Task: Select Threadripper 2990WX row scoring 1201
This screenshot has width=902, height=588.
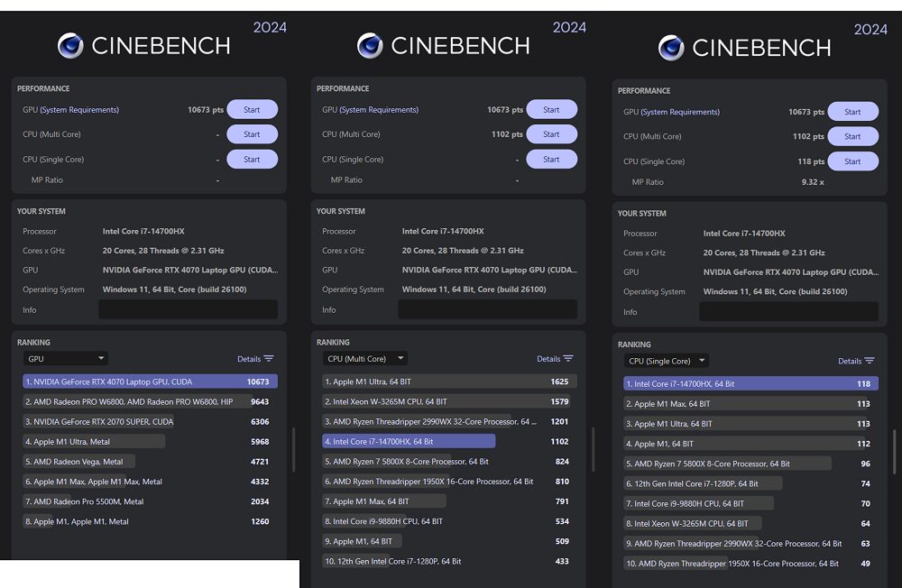Action: [x=450, y=422]
